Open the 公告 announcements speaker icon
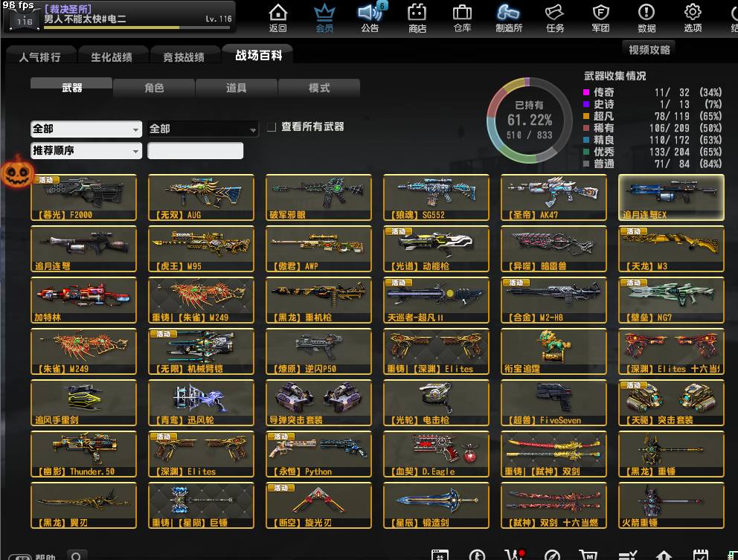Image resolution: width=738 pixels, height=560 pixels. [370, 18]
